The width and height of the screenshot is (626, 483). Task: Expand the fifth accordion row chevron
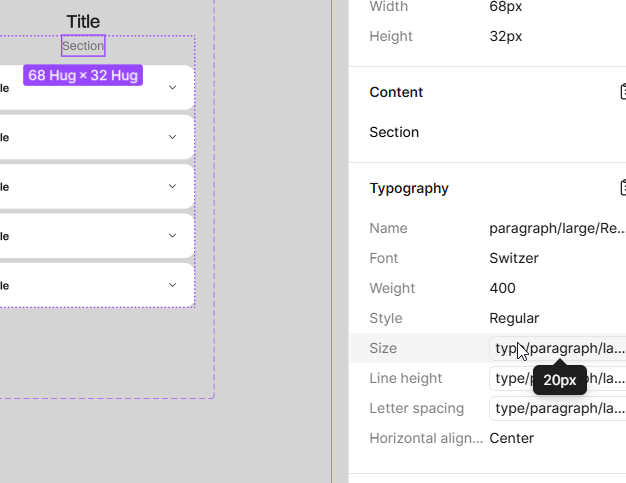172,285
